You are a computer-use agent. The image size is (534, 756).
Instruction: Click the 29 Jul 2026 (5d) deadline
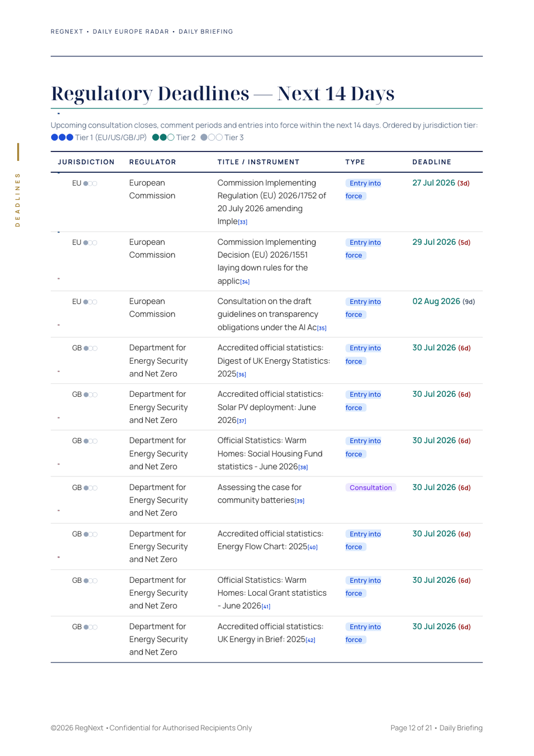click(x=442, y=242)
